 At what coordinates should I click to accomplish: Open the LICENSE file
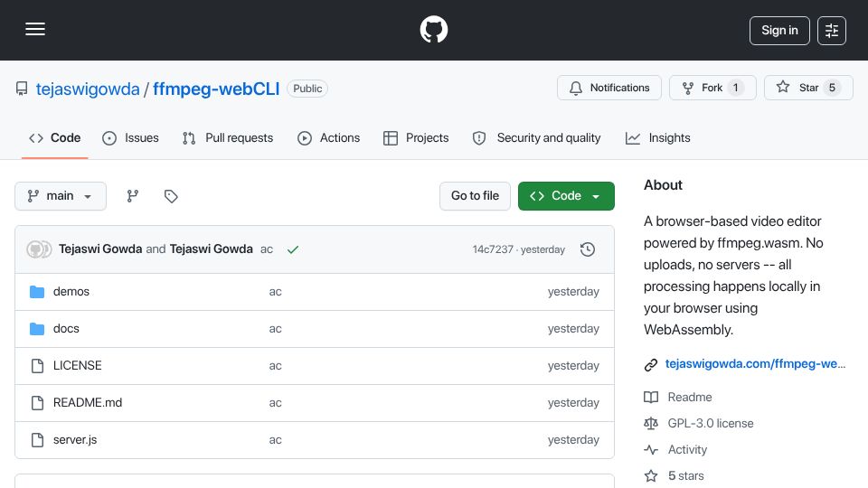click(x=78, y=366)
